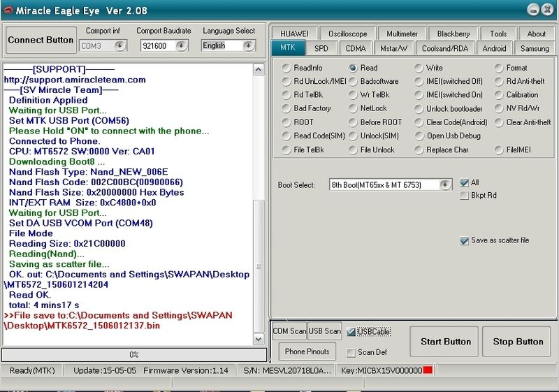Screen dimensions: 559x392
Task: Click the red key status indicator
Action: pyautogui.click(x=428, y=370)
